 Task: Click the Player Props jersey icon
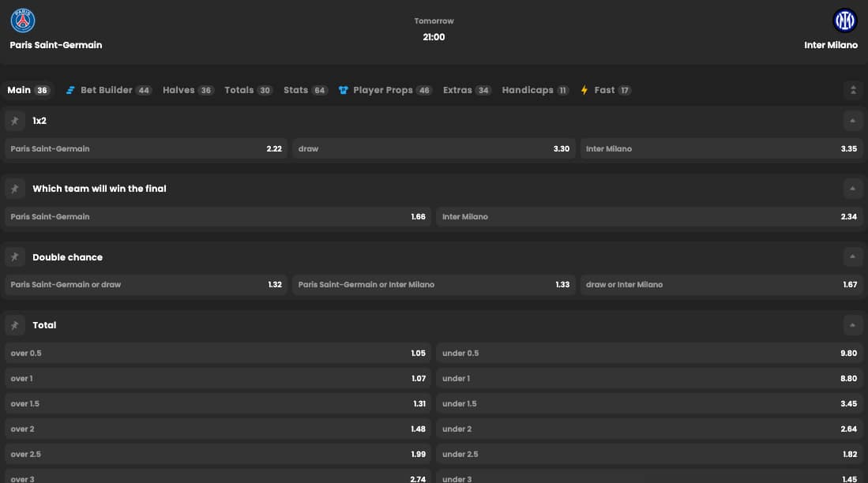point(344,90)
